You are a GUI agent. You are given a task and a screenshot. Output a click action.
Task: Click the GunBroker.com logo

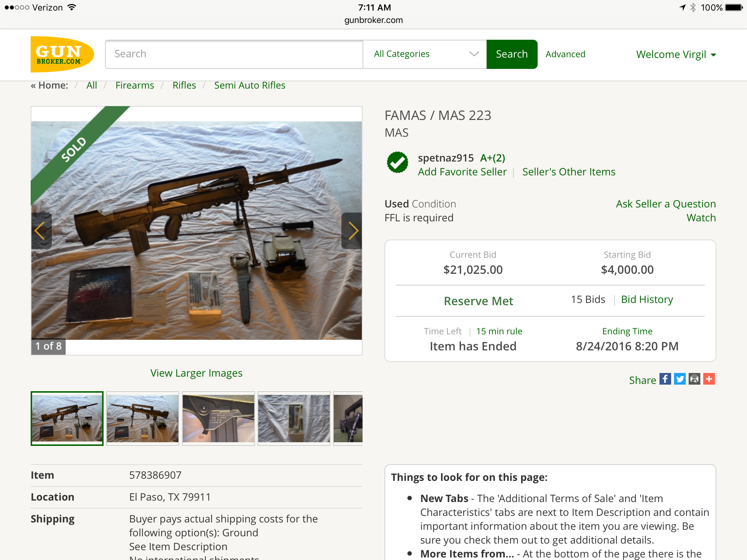tap(62, 54)
